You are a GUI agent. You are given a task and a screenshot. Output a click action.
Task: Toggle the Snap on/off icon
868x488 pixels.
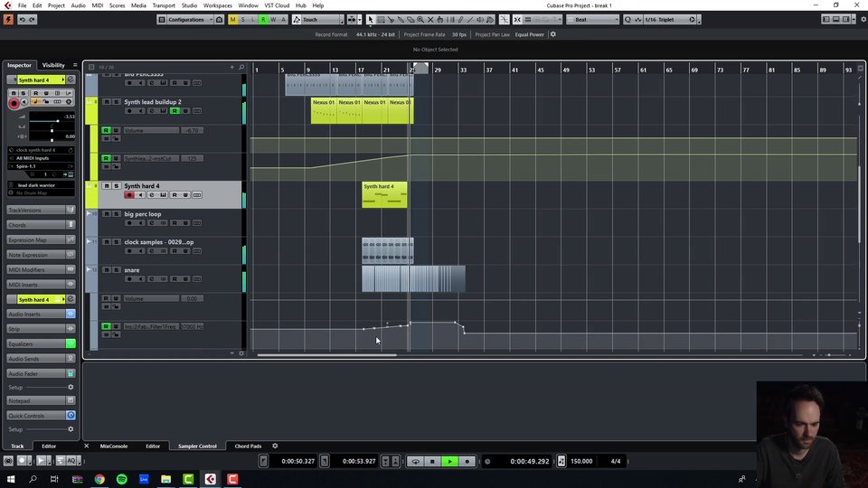pyautogui.click(x=517, y=19)
